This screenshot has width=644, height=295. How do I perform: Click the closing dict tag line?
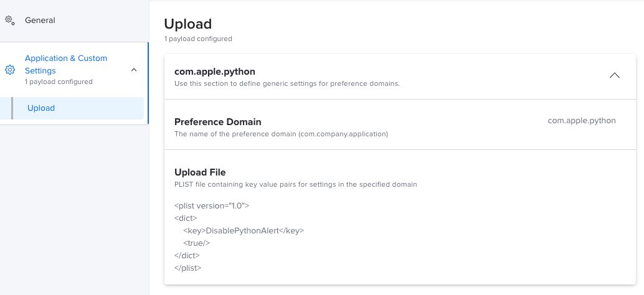[x=187, y=255]
